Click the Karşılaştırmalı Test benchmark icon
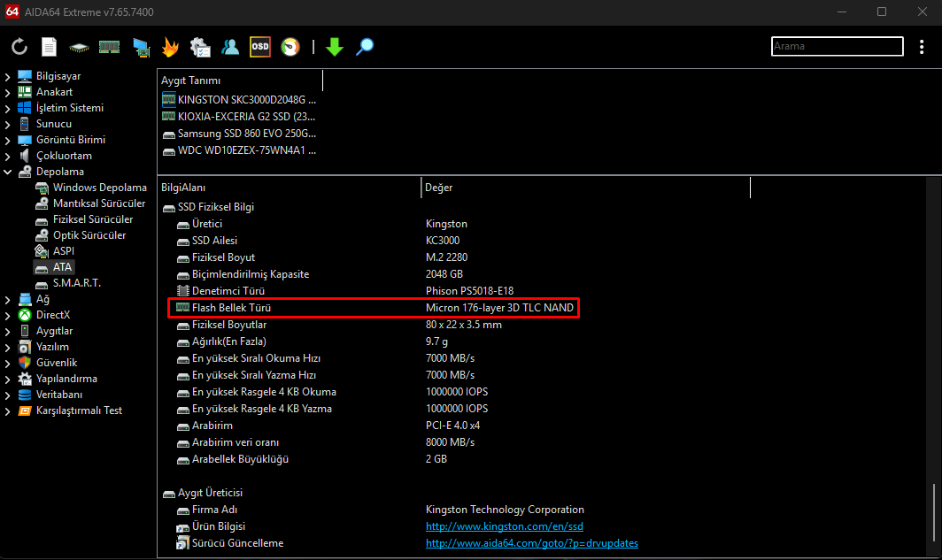Viewport: 942px width, 560px height. [25, 410]
